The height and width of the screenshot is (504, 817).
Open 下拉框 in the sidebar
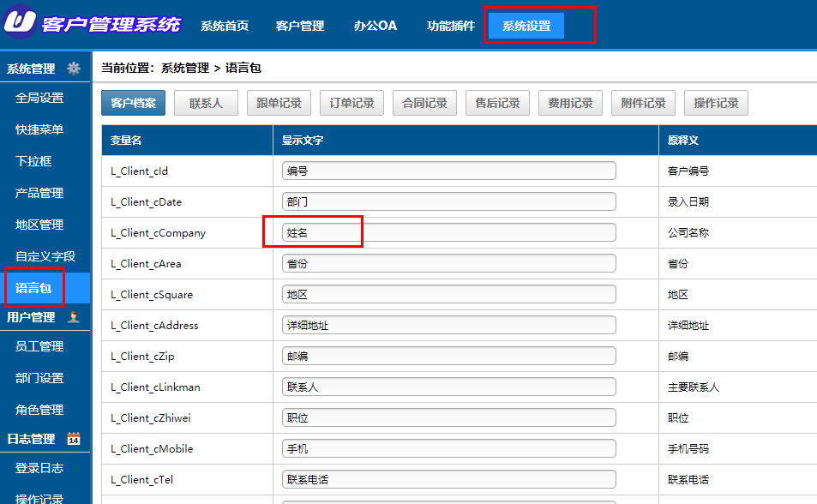pos(33,161)
